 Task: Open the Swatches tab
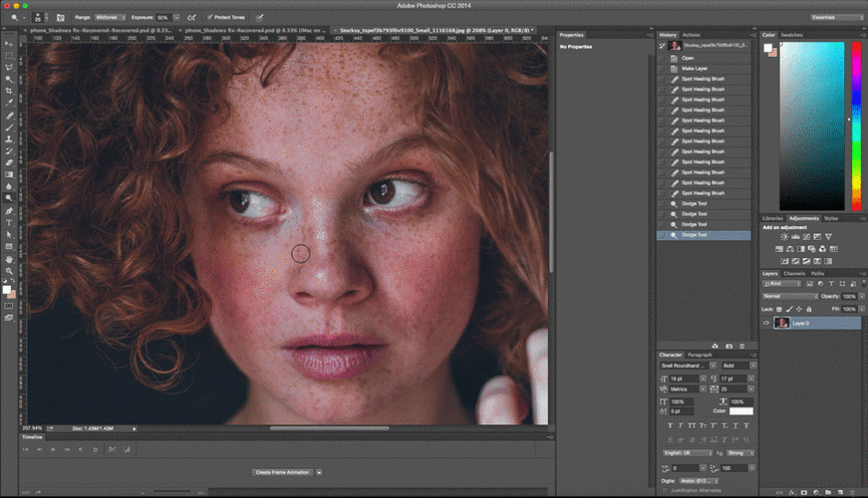pos(791,35)
